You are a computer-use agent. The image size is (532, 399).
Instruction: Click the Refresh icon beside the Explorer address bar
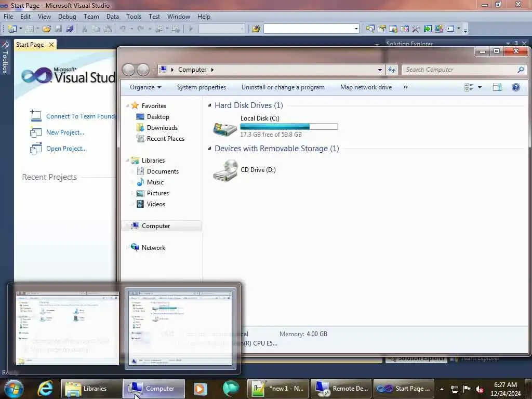392,70
